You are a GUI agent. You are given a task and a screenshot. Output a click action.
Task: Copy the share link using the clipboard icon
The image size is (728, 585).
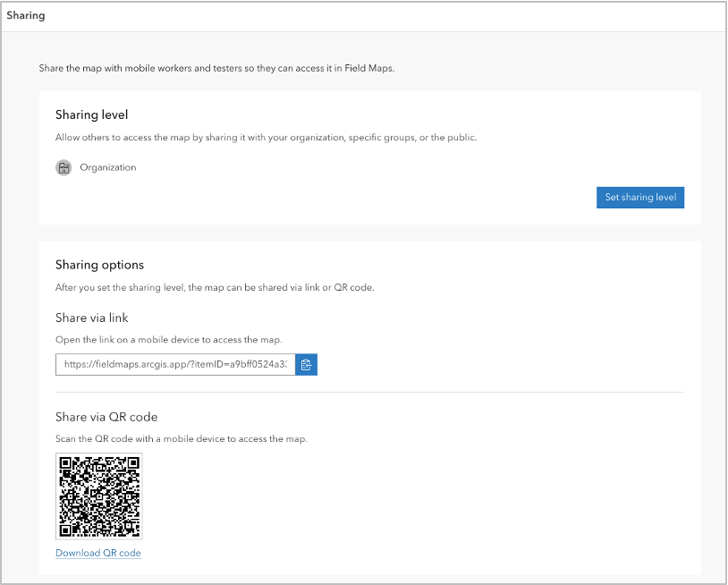(x=306, y=364)
